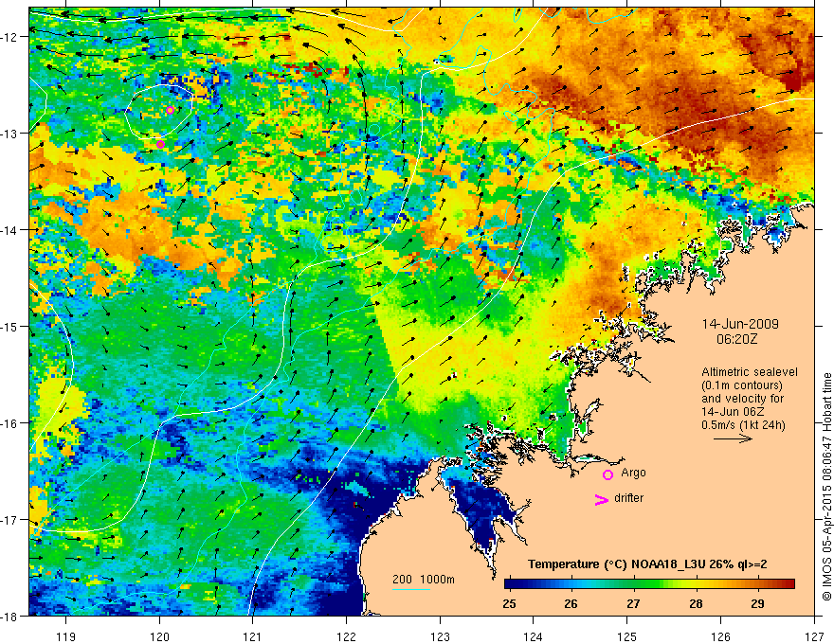The image size is (834, 644).
Task: Click the longitude axis label 124
Action: [x=534, y=636]
